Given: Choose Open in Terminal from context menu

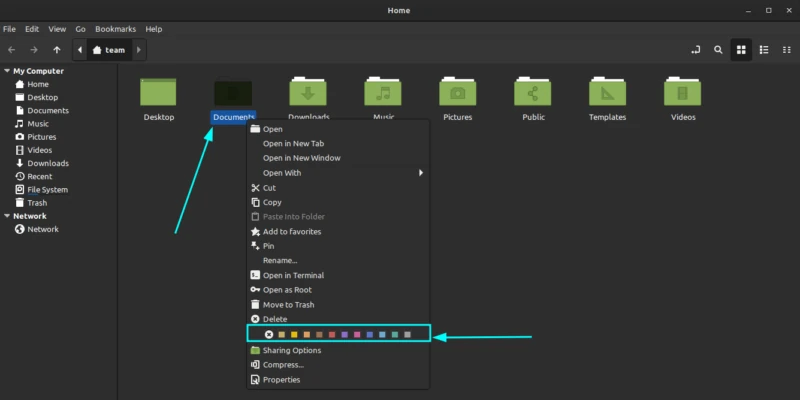Looking at the screenshot, I should [x=293, y=275].
